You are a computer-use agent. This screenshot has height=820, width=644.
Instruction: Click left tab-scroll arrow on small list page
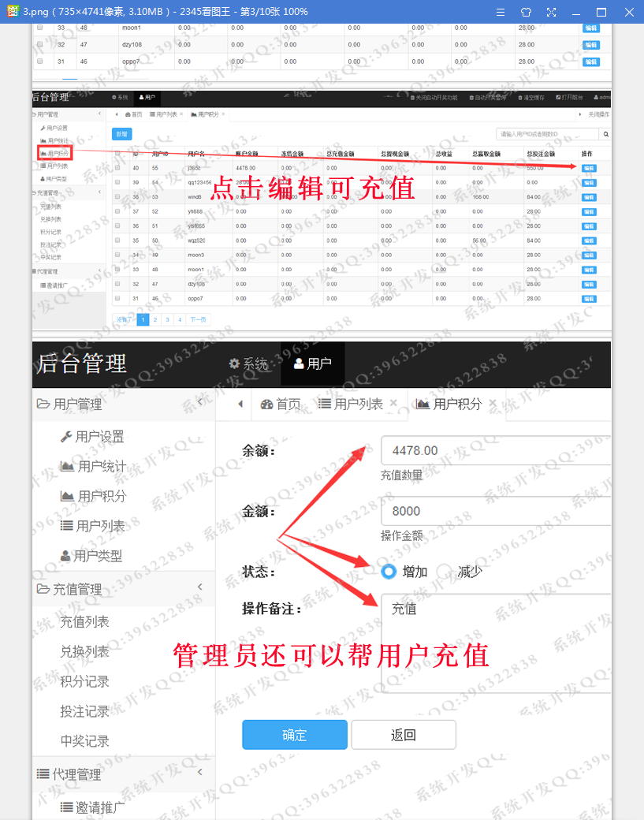(x=116, y=114)
